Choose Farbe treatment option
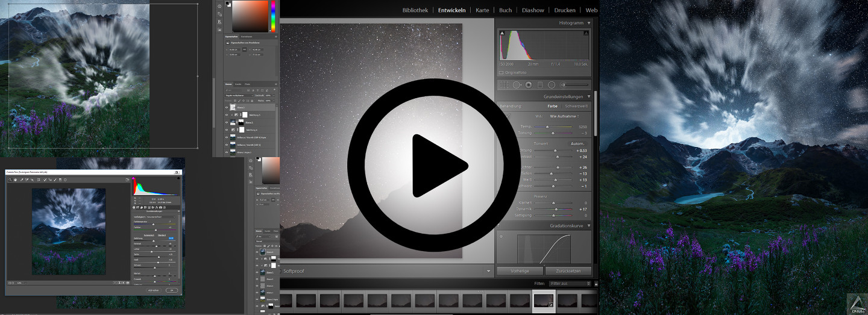This screenshot has height=315, width=868. [x=552, y=106]
